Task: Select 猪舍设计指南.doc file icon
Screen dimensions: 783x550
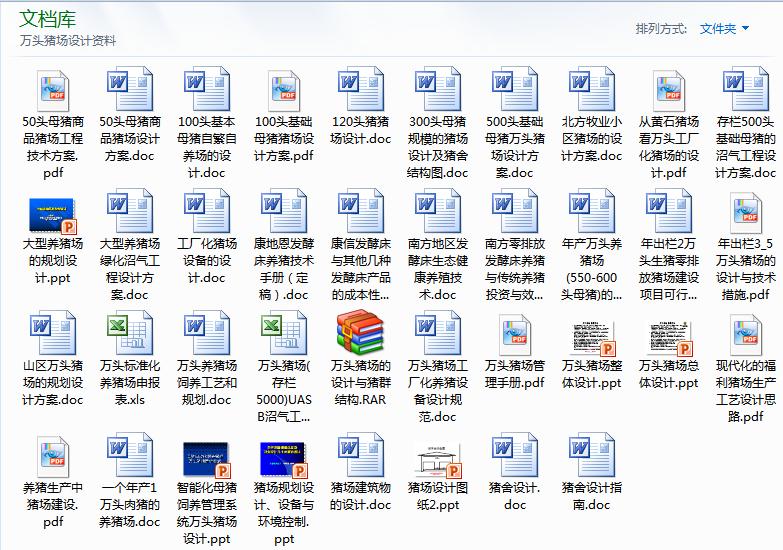Action: coord(591,458)
